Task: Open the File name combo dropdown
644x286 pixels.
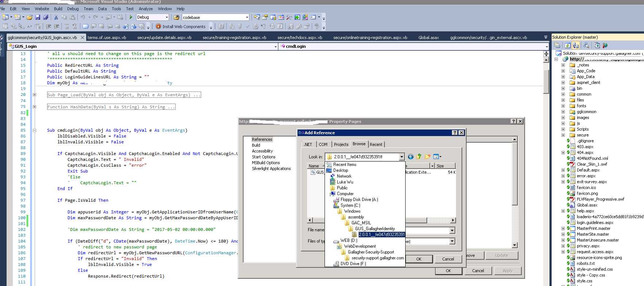Action: [452, 230]
